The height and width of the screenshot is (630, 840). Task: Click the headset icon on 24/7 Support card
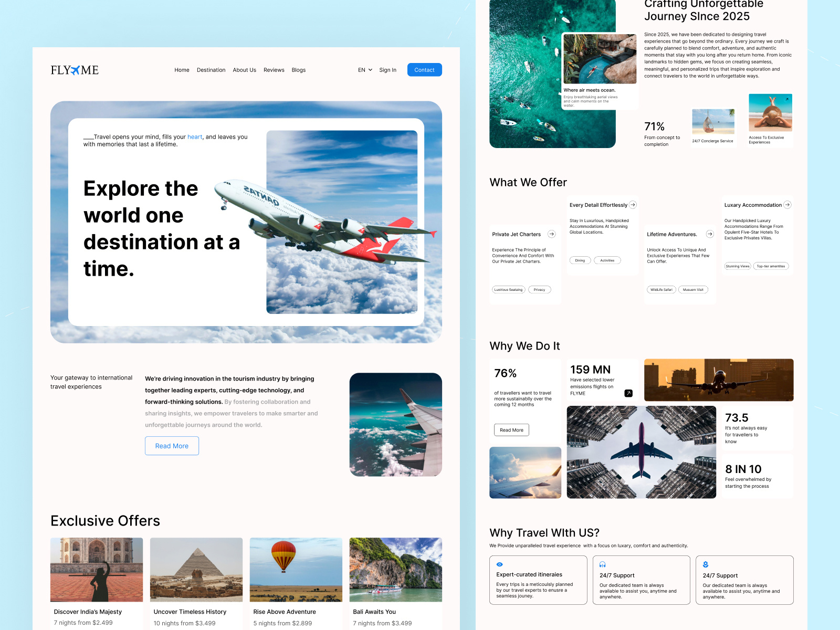point(602,564)
